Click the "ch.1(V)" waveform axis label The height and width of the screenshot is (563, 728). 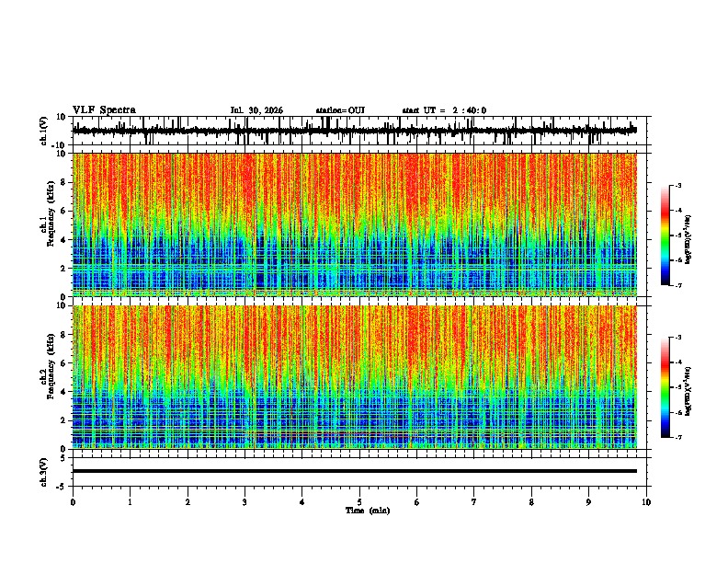click(x=44, y=131)
